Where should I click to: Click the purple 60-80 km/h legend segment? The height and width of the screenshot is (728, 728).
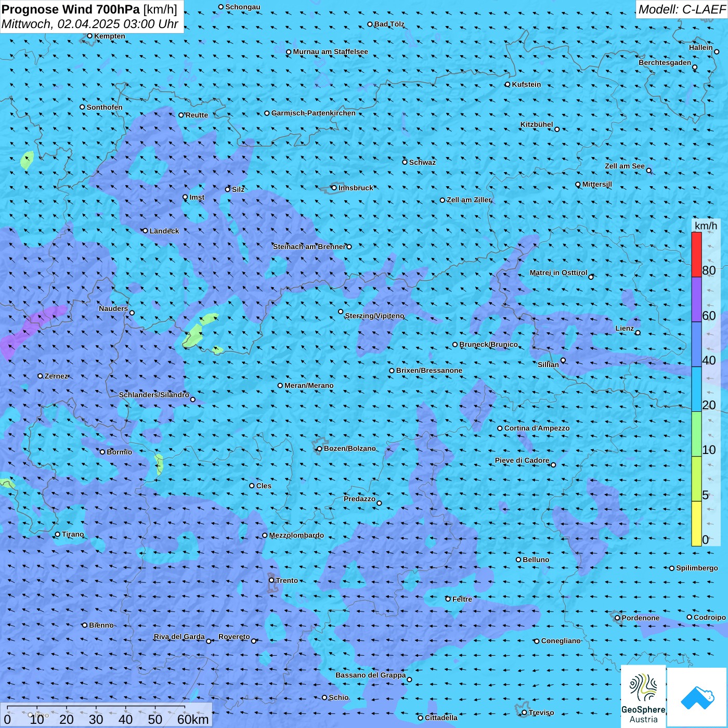coord(696,300)
